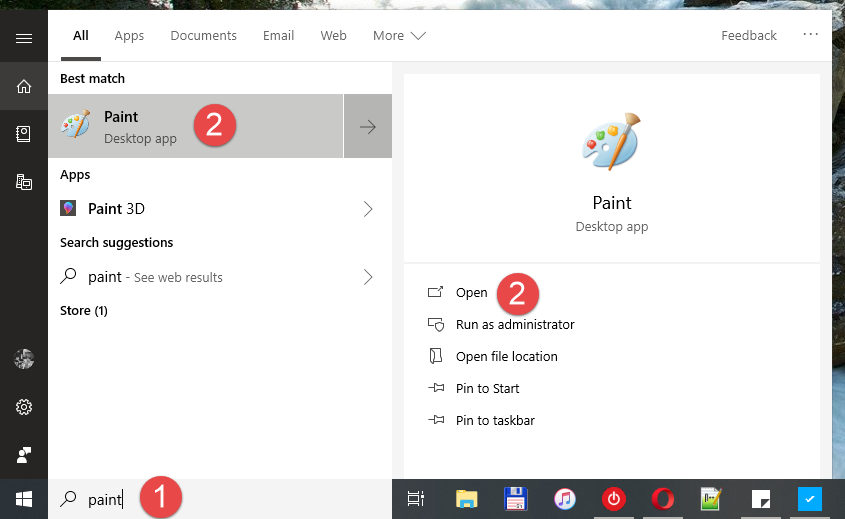Switch to the All tab

[x=81, y=36]
